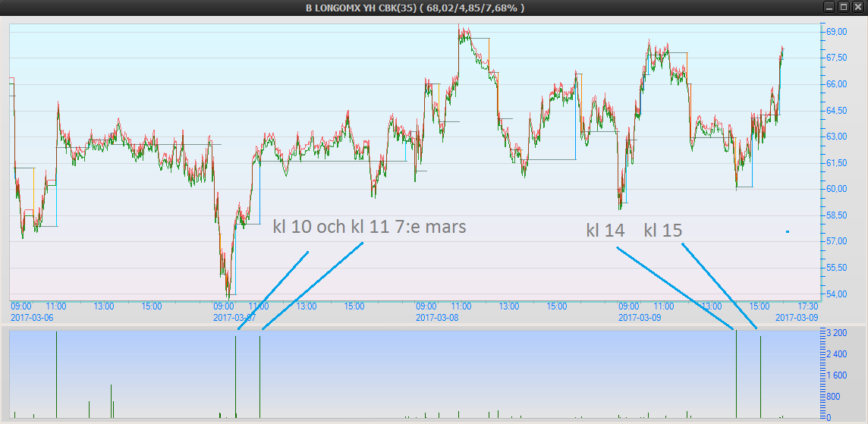Close the B LONGOMX chart window
868x424 pixels.
click(x=857, y=7)
